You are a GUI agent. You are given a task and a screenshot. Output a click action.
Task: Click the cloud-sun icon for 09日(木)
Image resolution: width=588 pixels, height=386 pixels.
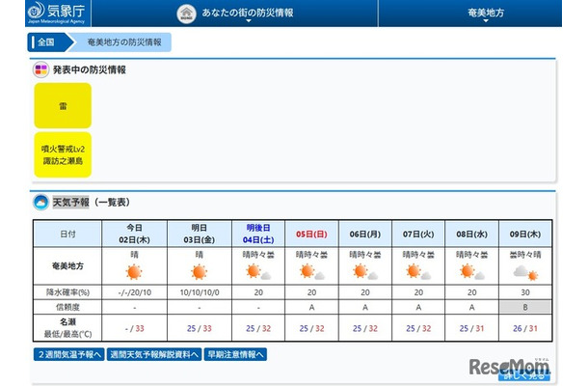(x=525, y=272)
